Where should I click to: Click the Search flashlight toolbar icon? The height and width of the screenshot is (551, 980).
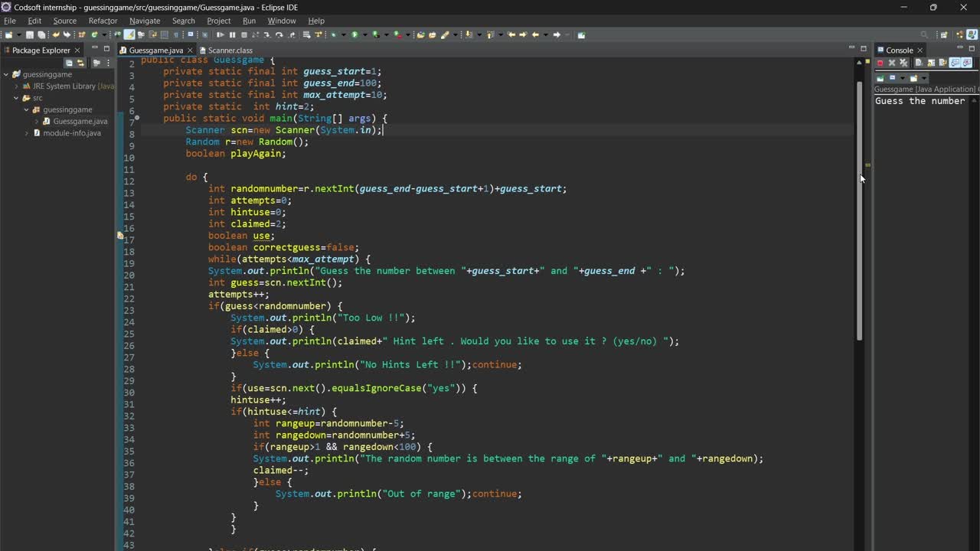(x=444, y=34)
